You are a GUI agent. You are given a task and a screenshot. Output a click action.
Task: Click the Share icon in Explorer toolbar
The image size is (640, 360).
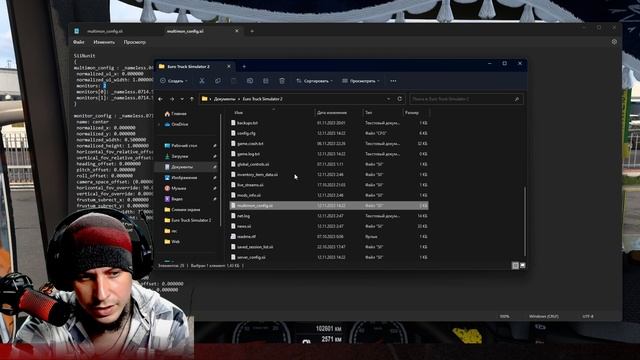266,81
